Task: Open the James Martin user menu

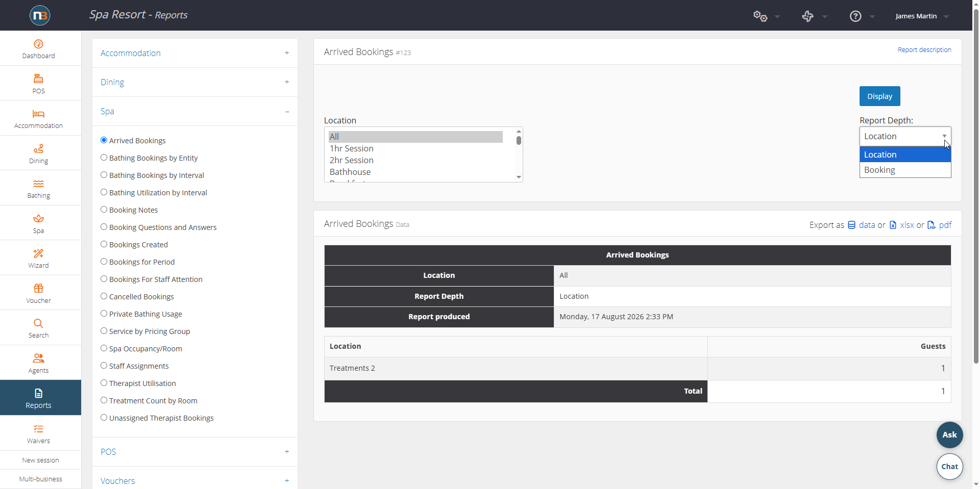Action: click(922, 16)
